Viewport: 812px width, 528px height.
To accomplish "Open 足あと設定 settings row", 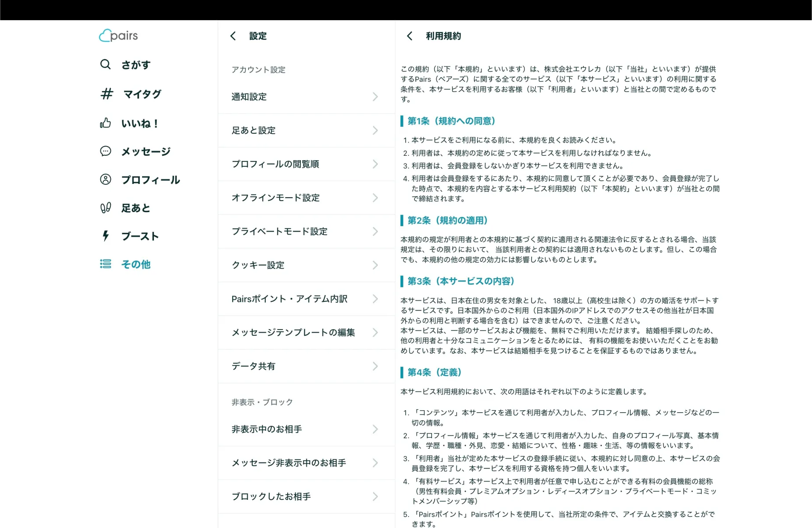I will [x=307, y=130].
